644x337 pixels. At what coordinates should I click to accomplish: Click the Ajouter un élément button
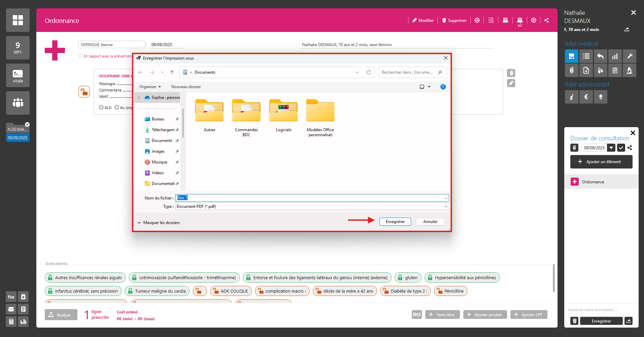(x=601, y=162)
